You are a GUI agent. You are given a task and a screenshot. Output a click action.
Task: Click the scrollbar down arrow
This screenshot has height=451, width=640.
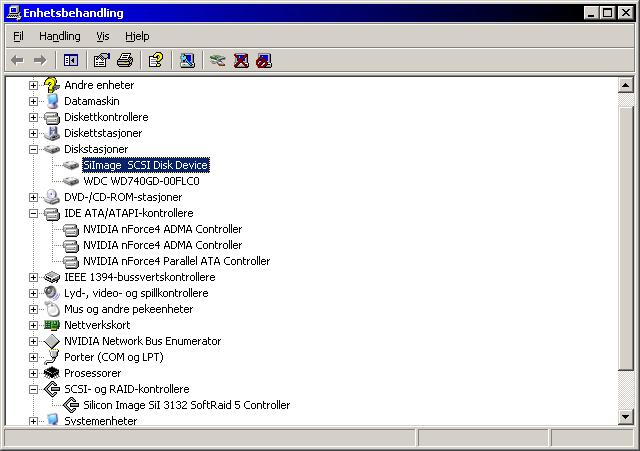(625, 417)
